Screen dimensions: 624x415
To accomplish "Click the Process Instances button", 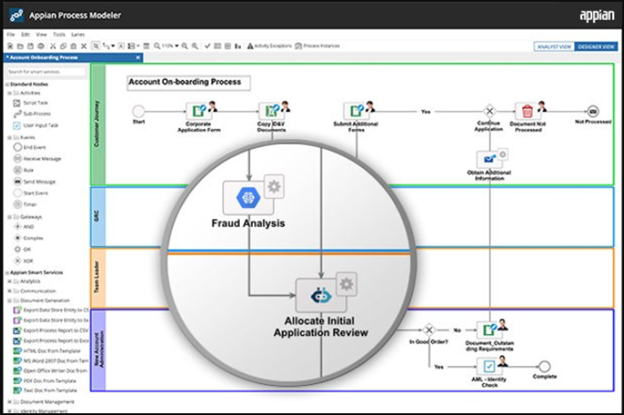I will click(x=318, y=46).
